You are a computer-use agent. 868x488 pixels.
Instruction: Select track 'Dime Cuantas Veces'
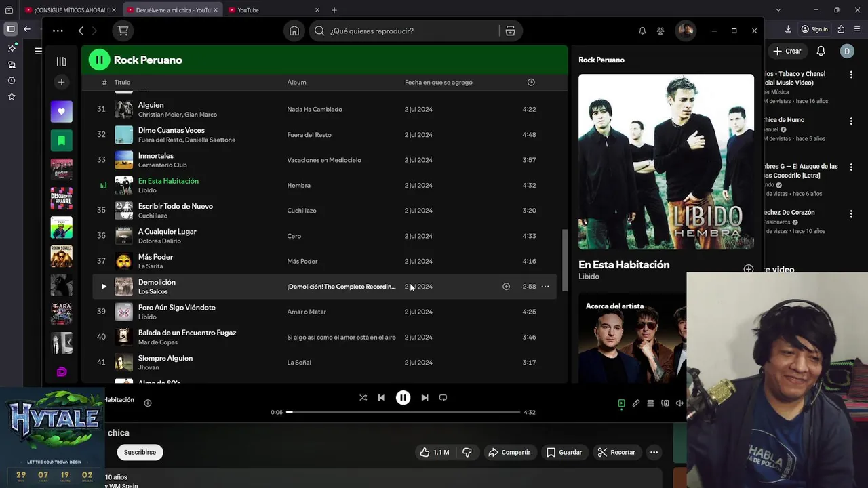tap(171, 130)
